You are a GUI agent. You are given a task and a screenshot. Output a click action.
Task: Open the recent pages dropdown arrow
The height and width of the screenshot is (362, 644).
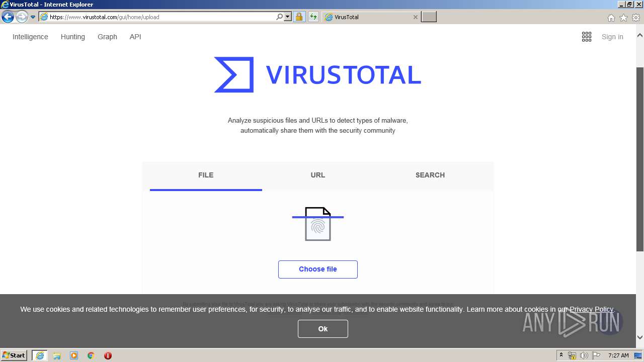click(x=33, y=17)
